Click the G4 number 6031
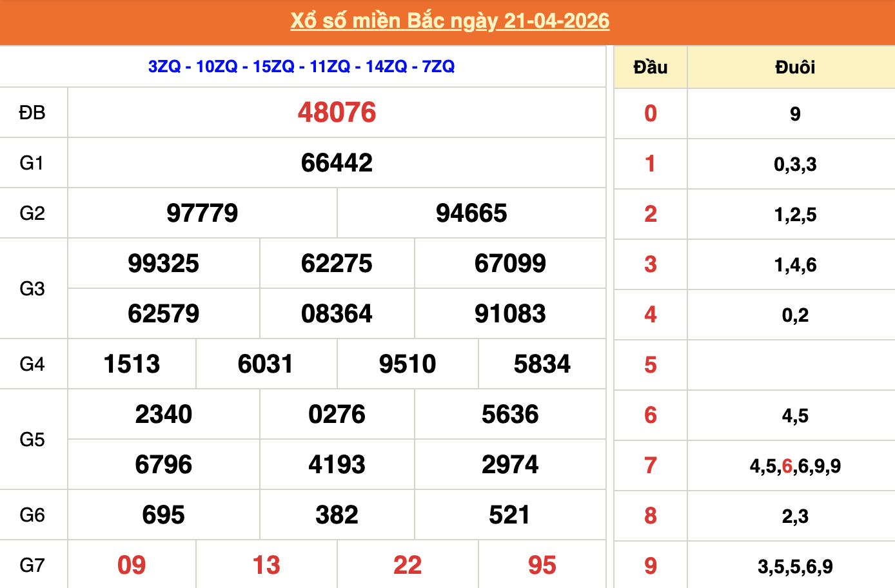895x588 pixels. pyautogui.click(x=266, y=364)
